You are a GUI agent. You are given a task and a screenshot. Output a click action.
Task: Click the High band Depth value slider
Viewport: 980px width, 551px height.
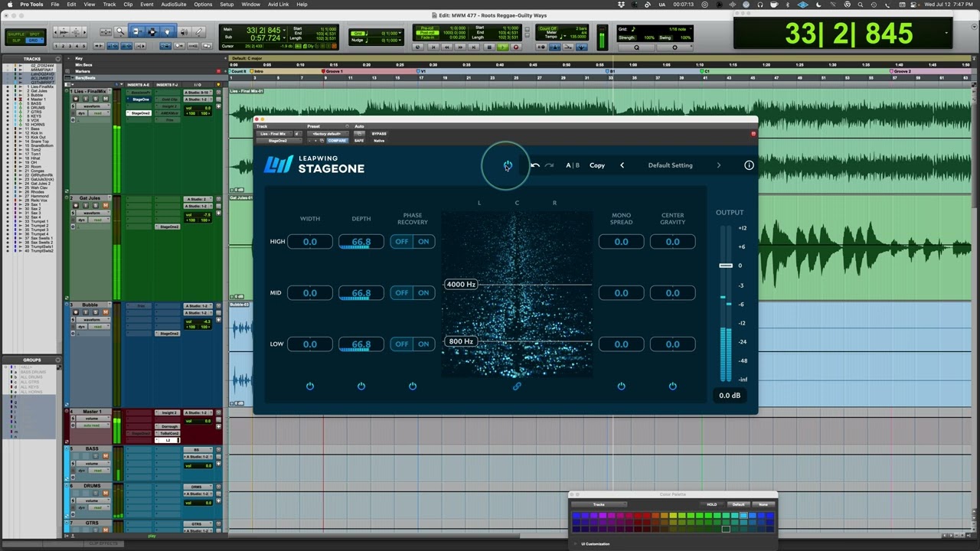pyautogui.click(x=361, y=242)
